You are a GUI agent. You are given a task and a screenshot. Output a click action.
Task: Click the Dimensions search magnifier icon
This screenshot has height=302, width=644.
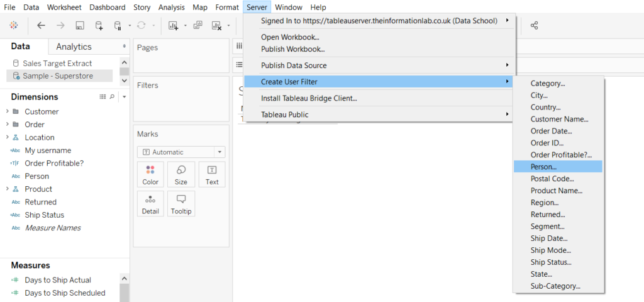click(x=113, y=97)
